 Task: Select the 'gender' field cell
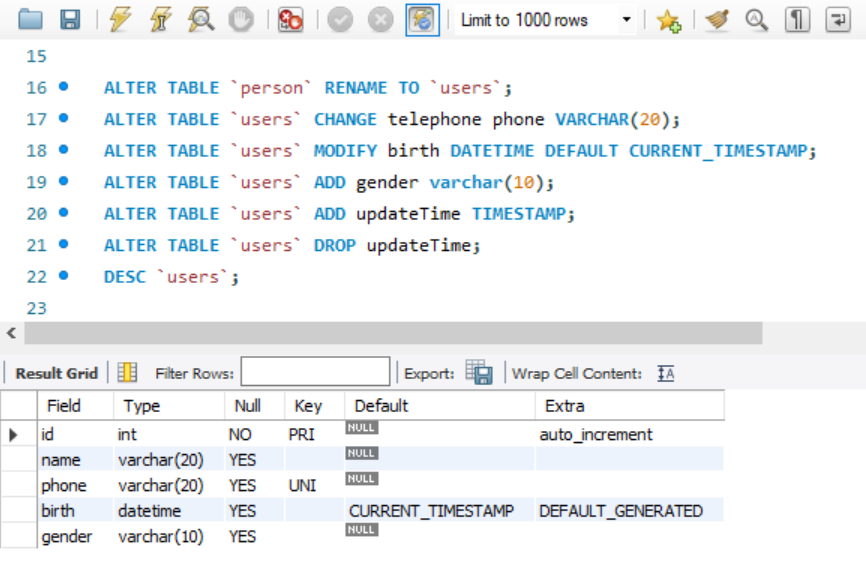tap(75, 536)
